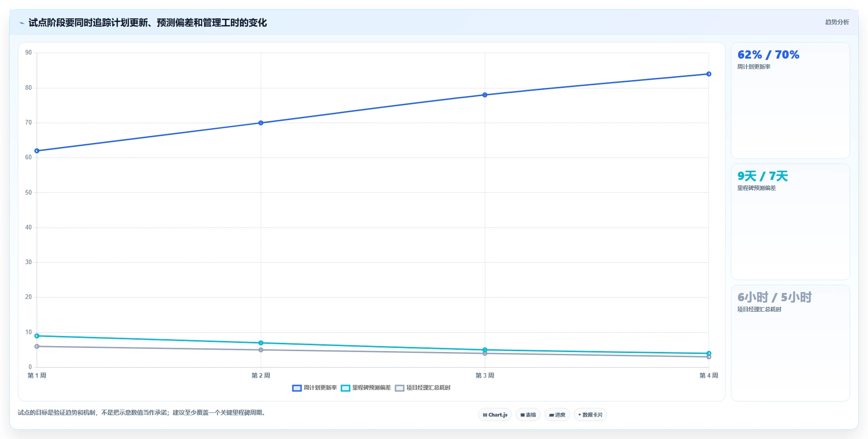Click the 90 y-axis label

click(28, 53)
